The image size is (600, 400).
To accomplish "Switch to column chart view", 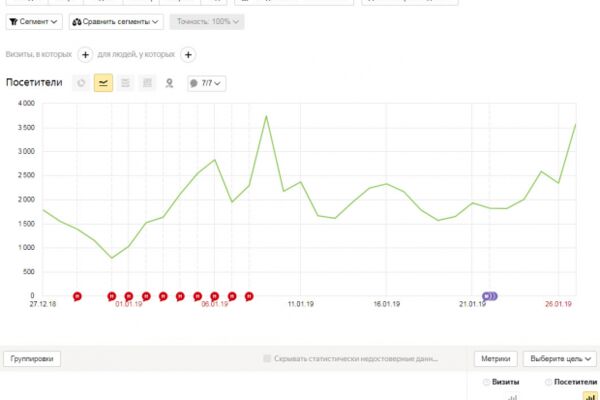I will (x=147, y=83).
